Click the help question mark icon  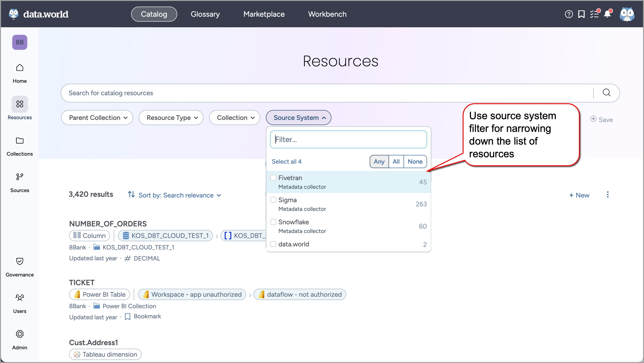569,14
